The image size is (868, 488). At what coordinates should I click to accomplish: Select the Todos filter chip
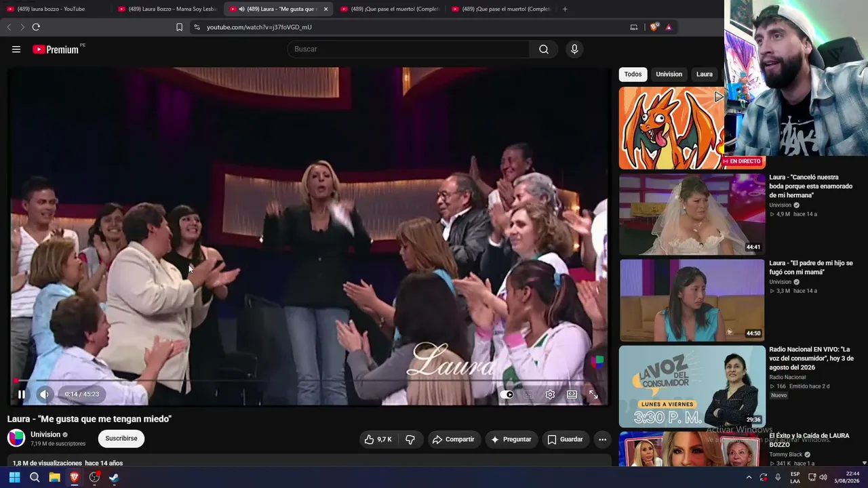633,75
